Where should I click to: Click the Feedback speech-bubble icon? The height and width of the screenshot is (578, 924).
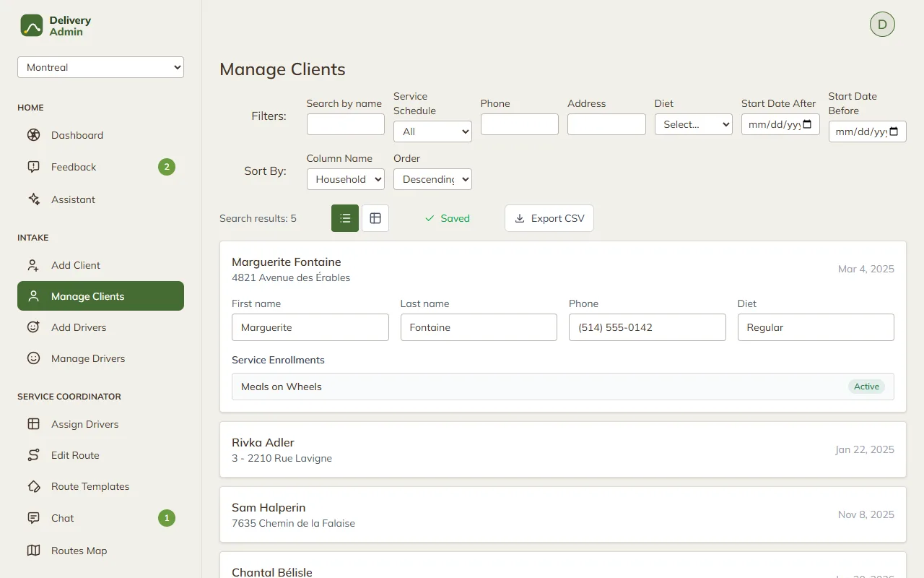coord(33,167)
